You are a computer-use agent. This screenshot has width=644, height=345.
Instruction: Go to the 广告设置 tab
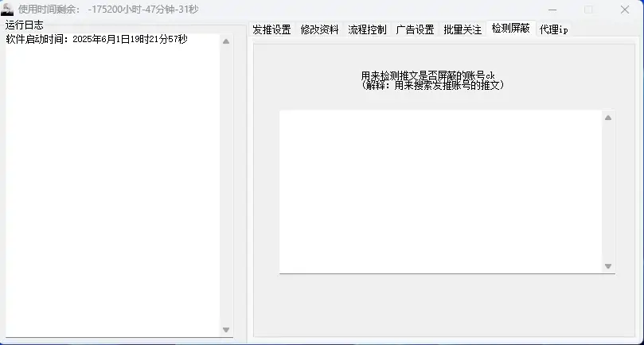tap(415, 29)
